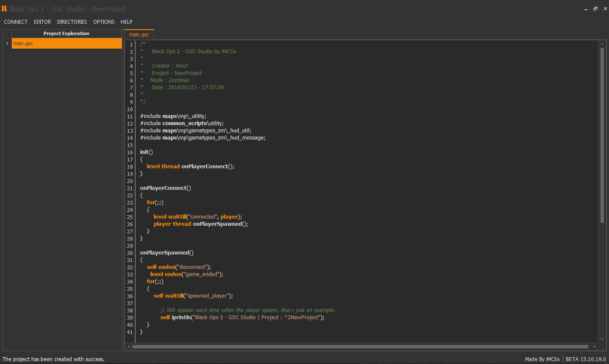Click the 'GSC Studio by iMCSx' comment

click(194, 52)
